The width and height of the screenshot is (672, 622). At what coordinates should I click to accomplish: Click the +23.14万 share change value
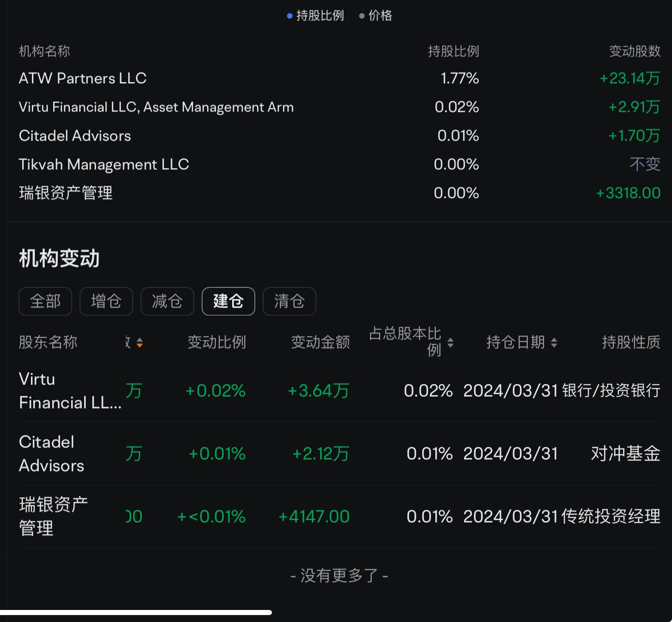coord(630,78)
